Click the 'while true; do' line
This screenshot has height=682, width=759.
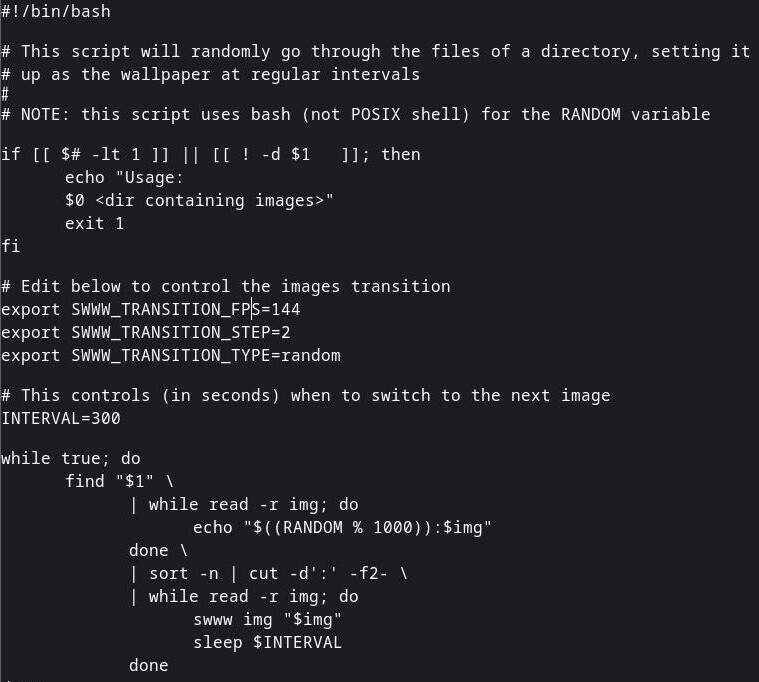click(71, 458)
